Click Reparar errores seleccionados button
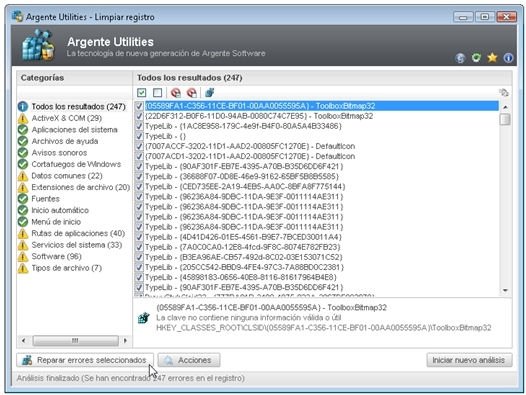The width and height of the screenshot is (526, 395). click(85, 360)
